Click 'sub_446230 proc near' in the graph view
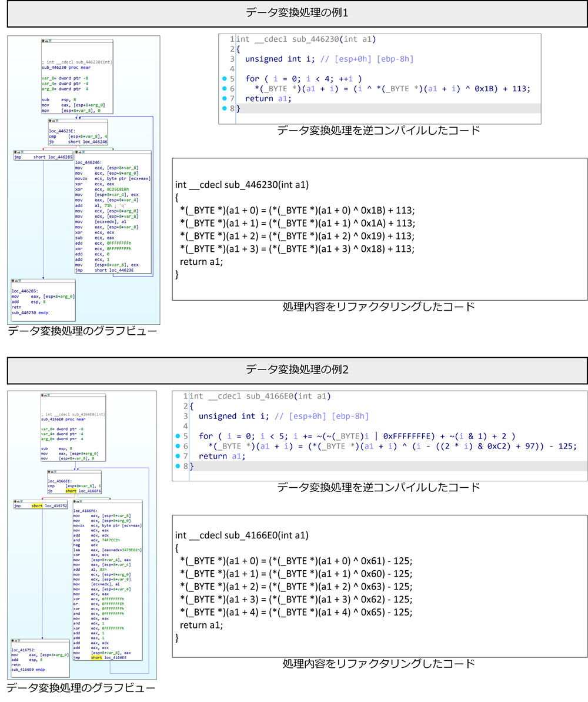Image resolution: width=588 pixels, height=702 pixels. [66, 68]
